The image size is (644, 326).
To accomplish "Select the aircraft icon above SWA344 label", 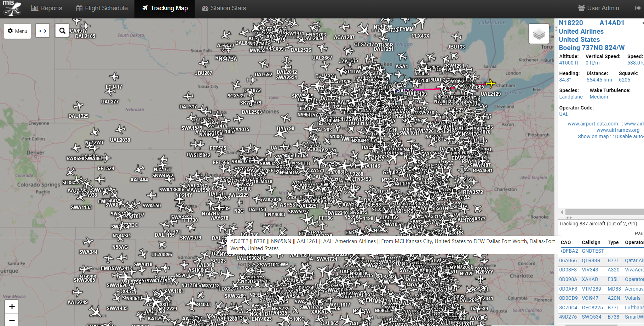I will 88,242.
